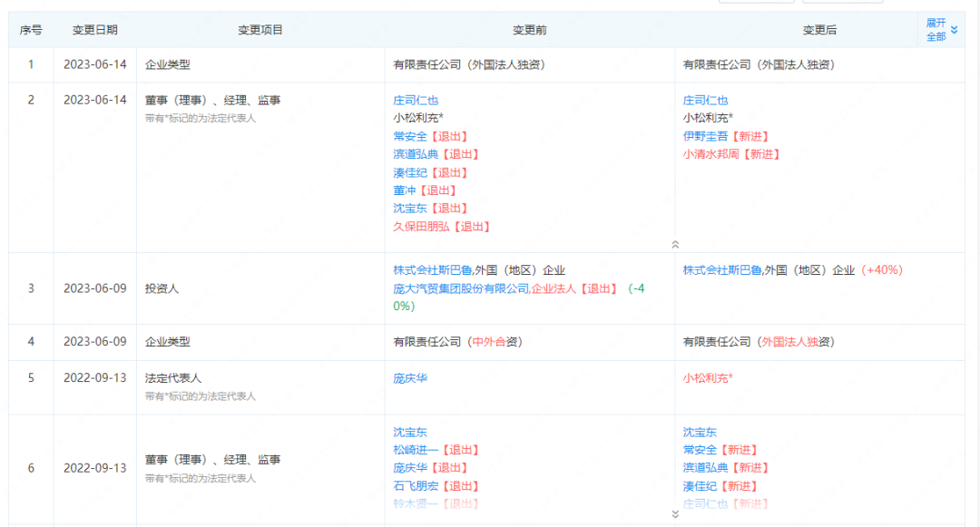The height and width of the screenshot is (527, 980).
Task: Open 庞庆华 legal representative link
Action: click(x=409, y=378)
